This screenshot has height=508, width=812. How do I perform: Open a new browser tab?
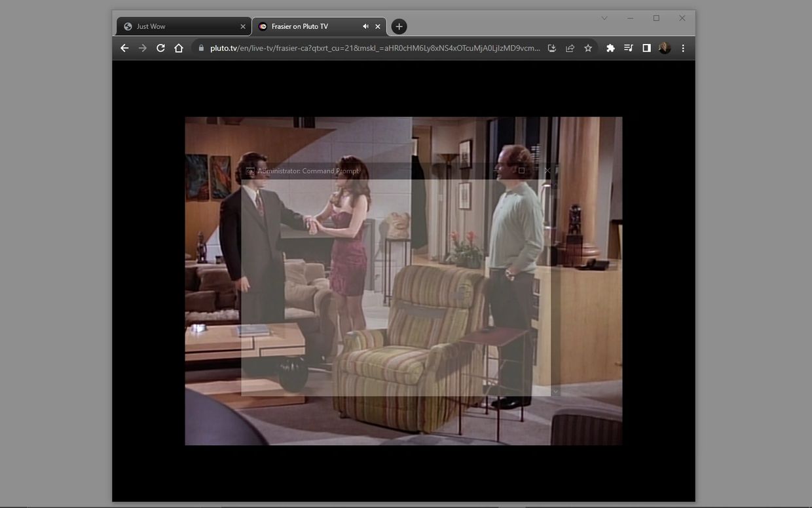pyautogui.click(x=399, y=26)
